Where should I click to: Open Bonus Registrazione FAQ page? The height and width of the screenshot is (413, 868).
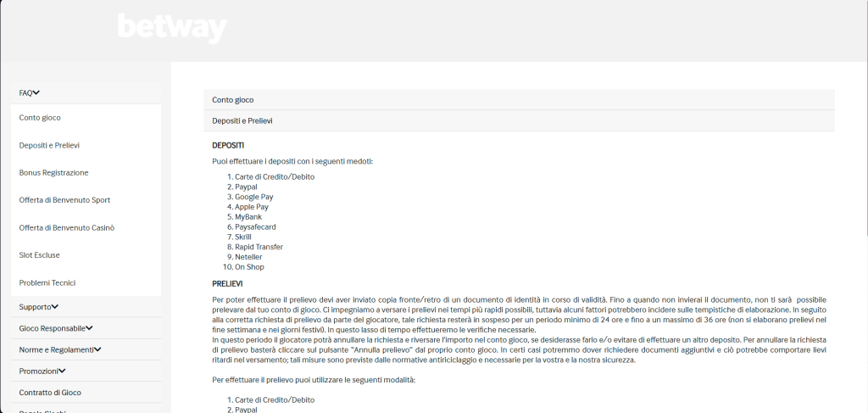pos(53,173)
